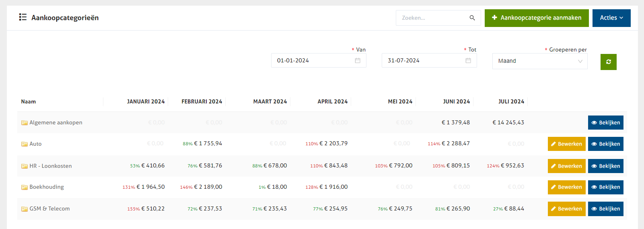Open calendar icon in Tot date field
644x229 pixels.
tap(468, 61)
